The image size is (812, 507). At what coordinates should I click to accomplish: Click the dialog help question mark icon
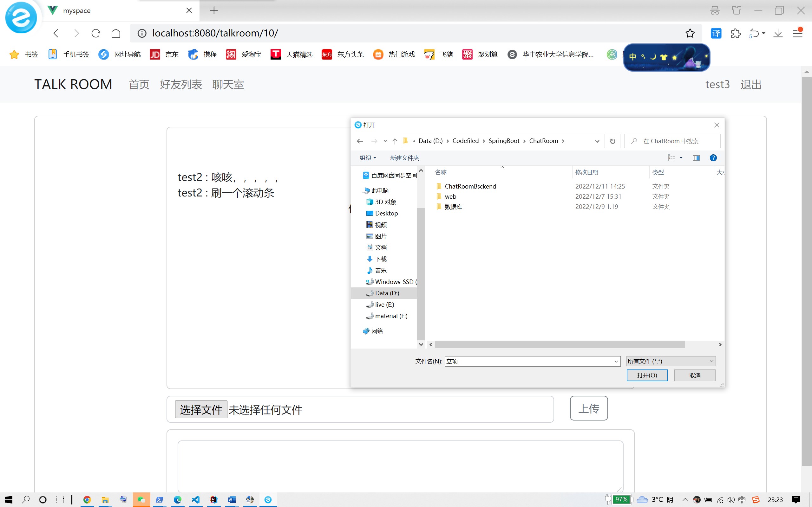coord(713,157)
